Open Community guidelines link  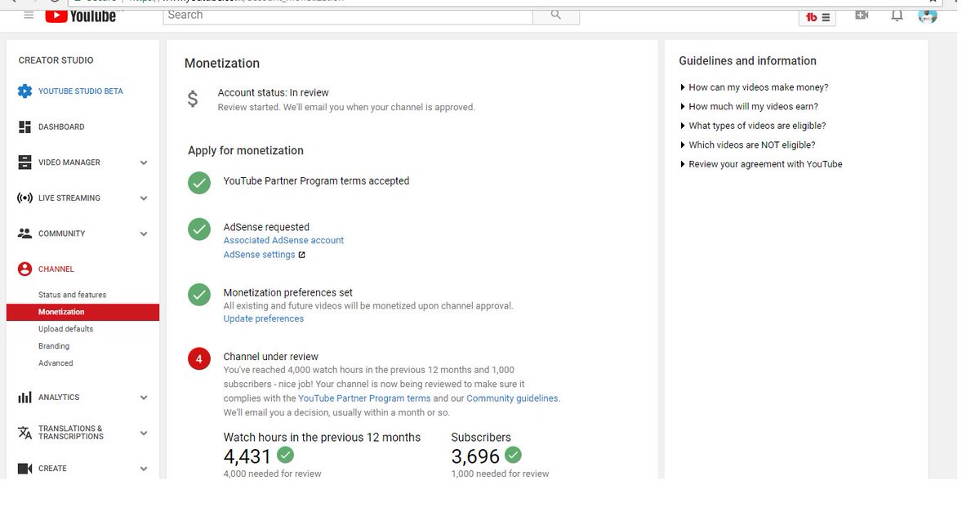point(512,398)
